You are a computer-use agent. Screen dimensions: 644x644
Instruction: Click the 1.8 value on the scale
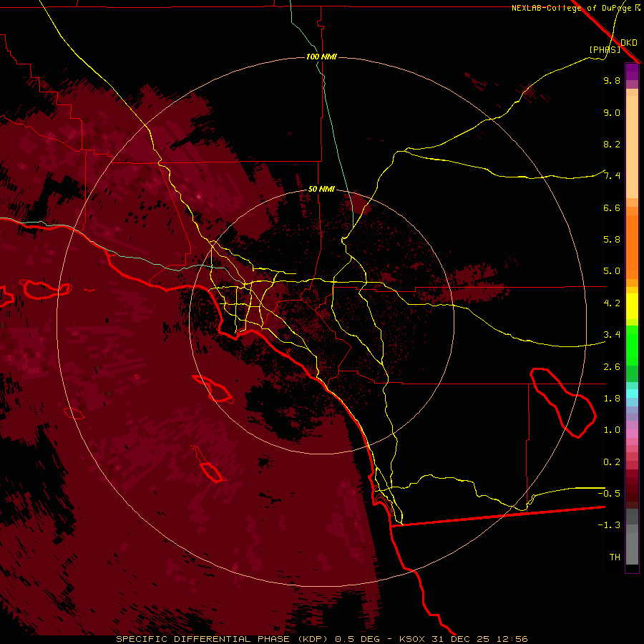pyautogui.click(x=612, y=399)
